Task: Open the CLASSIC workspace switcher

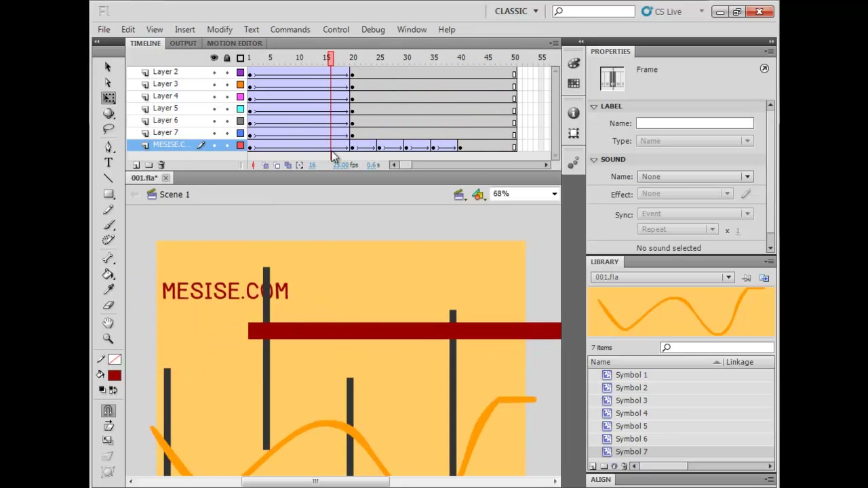Action: 517,12
